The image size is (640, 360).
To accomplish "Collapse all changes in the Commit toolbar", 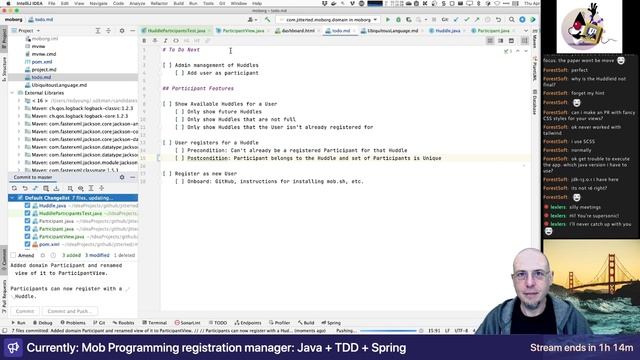I will click(x=102, y=188).
